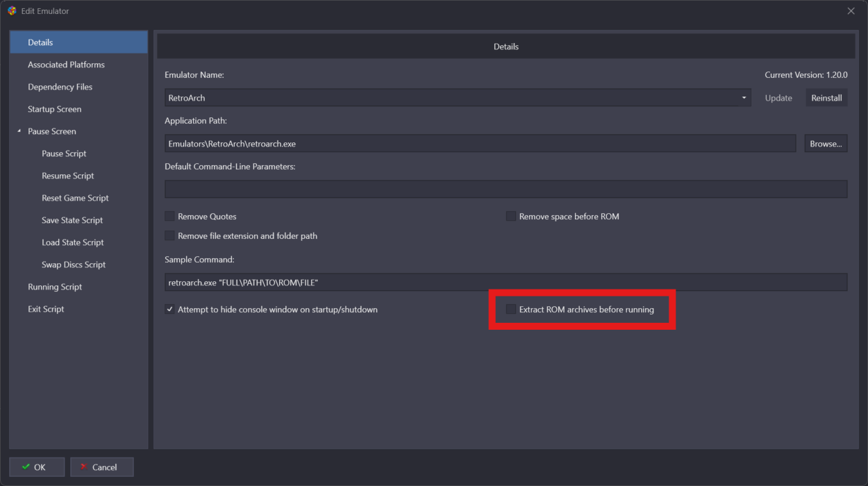Click the Application Path: label

(196, 121)
